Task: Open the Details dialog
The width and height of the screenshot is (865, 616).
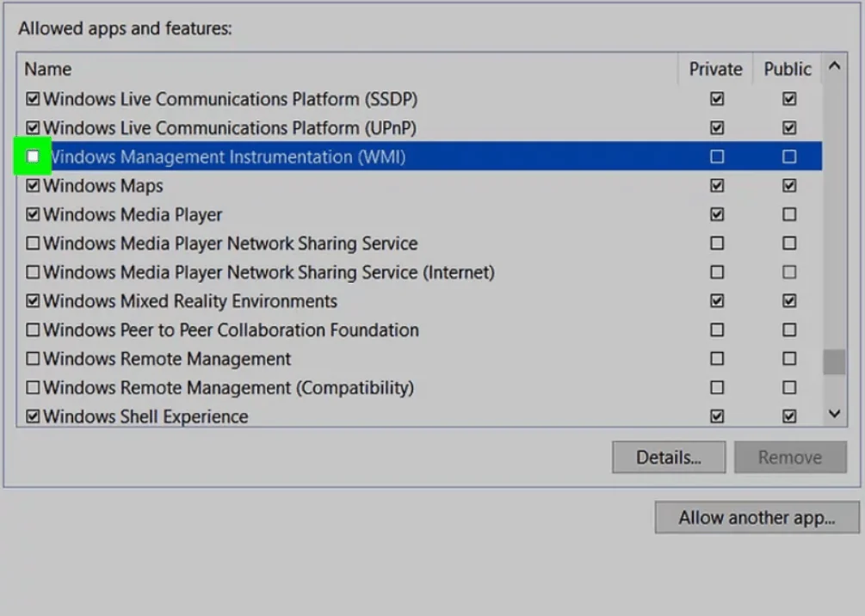Action: (669, 457)
